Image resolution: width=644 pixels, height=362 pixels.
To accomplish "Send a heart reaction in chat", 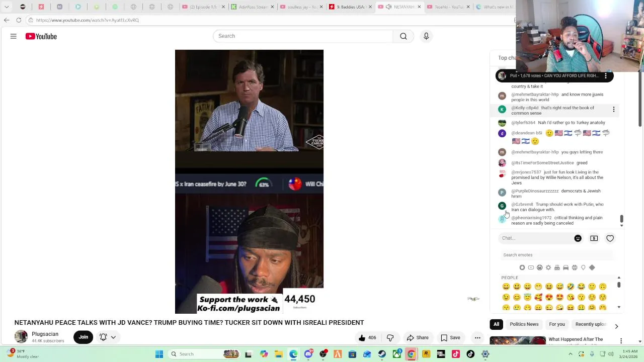I will coord(610,238).
